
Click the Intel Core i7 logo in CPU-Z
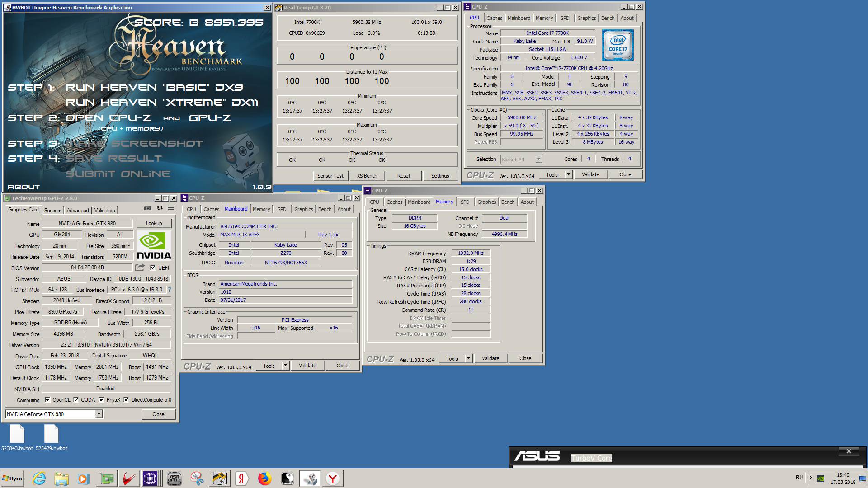(618, 45)
